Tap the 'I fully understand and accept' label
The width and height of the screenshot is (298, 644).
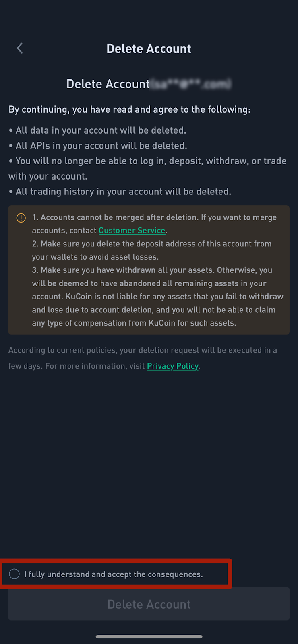(x=114, y=574)
